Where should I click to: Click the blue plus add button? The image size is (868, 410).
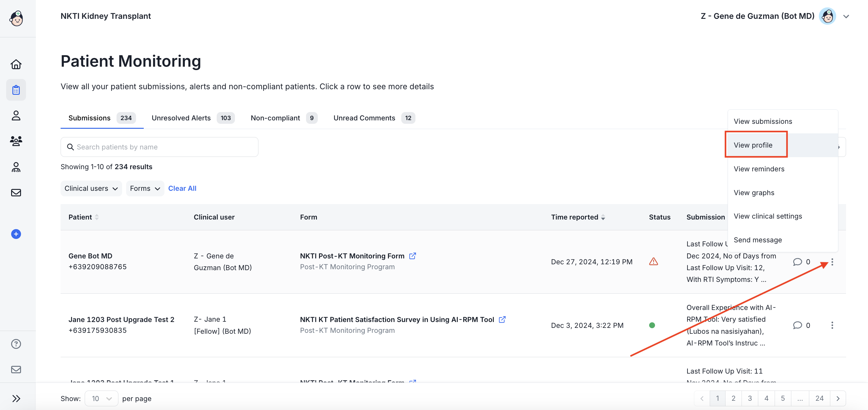tap(16, 234)
